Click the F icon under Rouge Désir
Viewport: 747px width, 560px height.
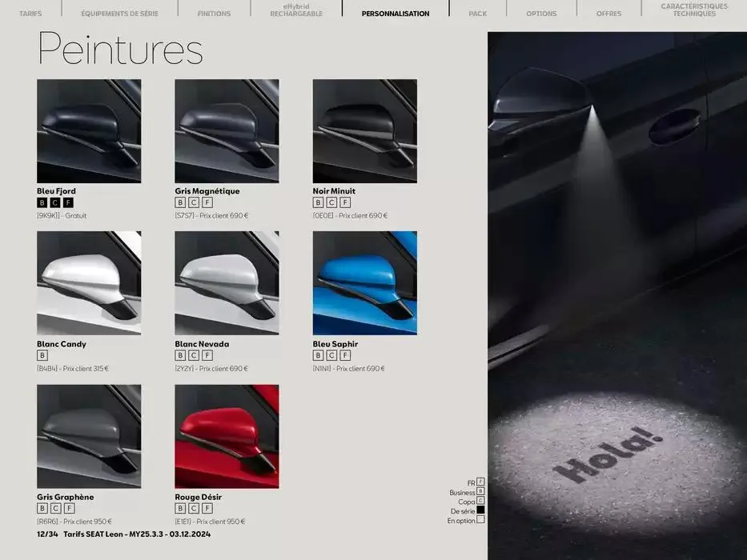(207, 509)
